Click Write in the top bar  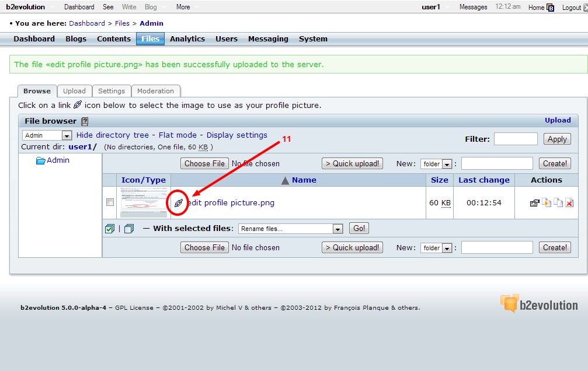[x=129, y=7]
